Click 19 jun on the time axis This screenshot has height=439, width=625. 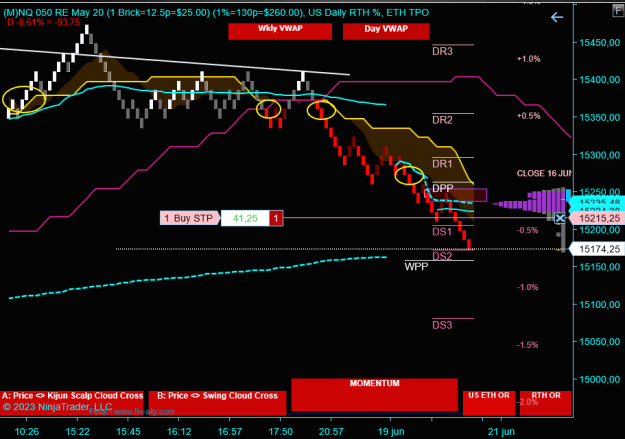(x=391, y=432)
